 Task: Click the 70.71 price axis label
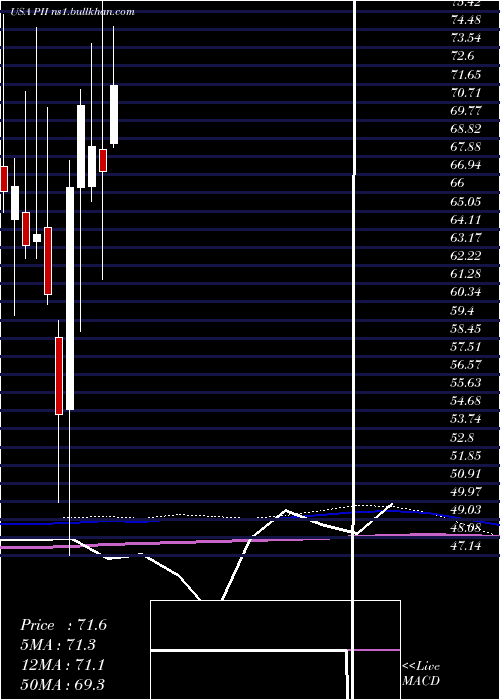click(x=466, y=92)
